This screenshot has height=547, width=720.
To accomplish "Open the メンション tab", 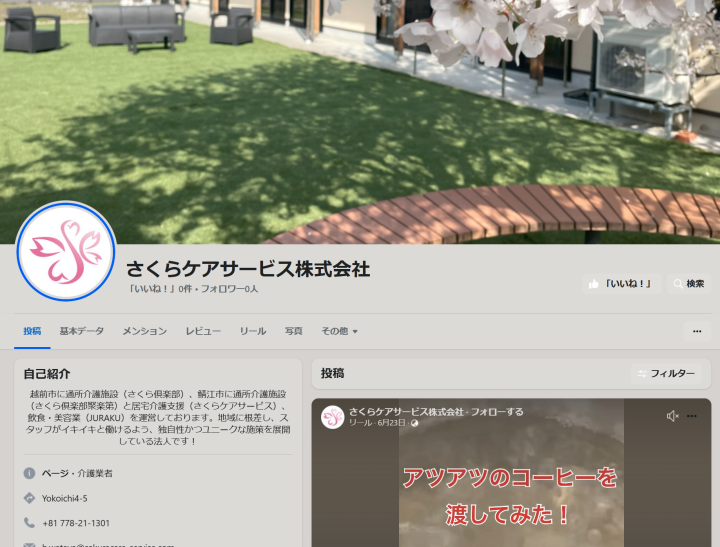I will 145,331.
